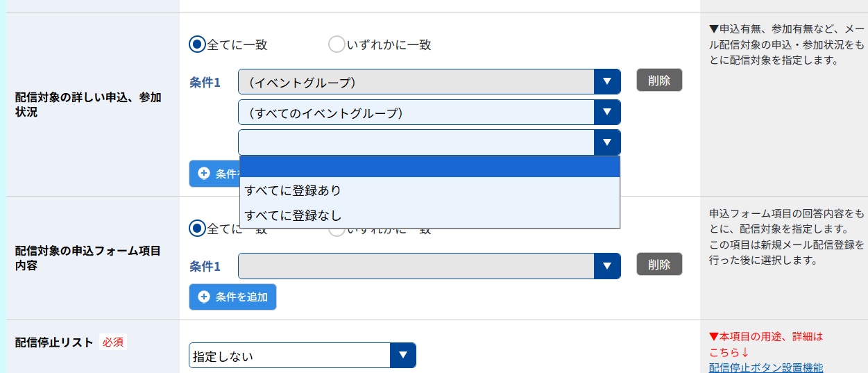Add a condition in 申込、参加状況 section
The width and height of the screenshot is (868, 373).
214,174
